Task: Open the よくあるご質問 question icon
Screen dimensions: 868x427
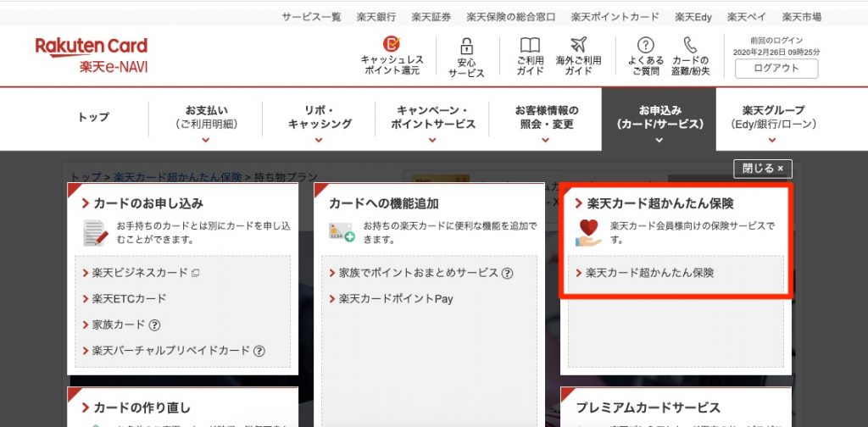Action: tap(646, 45)
